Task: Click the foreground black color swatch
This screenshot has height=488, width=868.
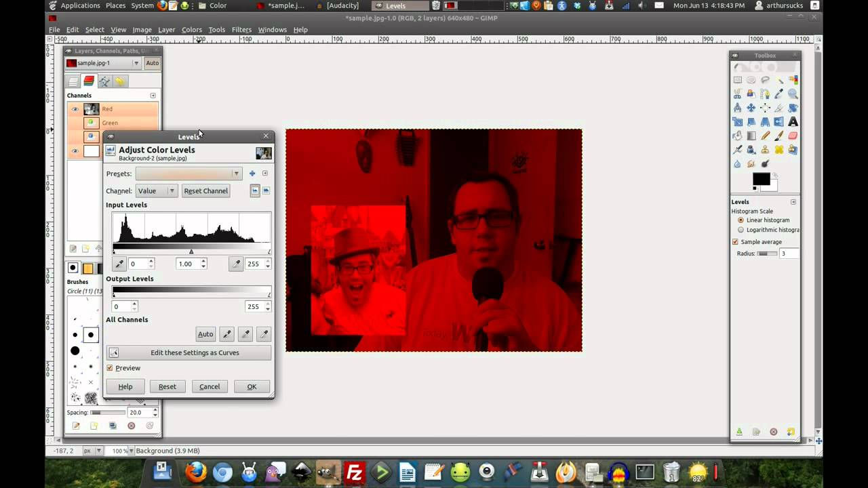Action: point(761,179)
